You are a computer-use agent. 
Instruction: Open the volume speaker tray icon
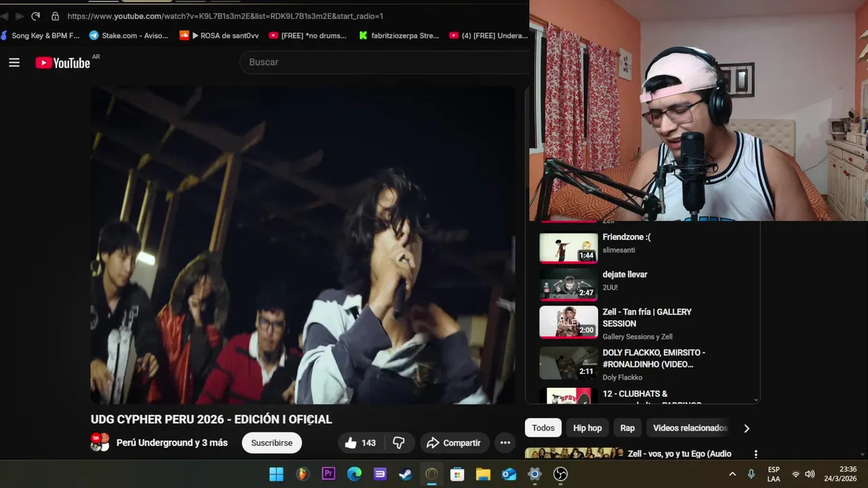point(810,474)
